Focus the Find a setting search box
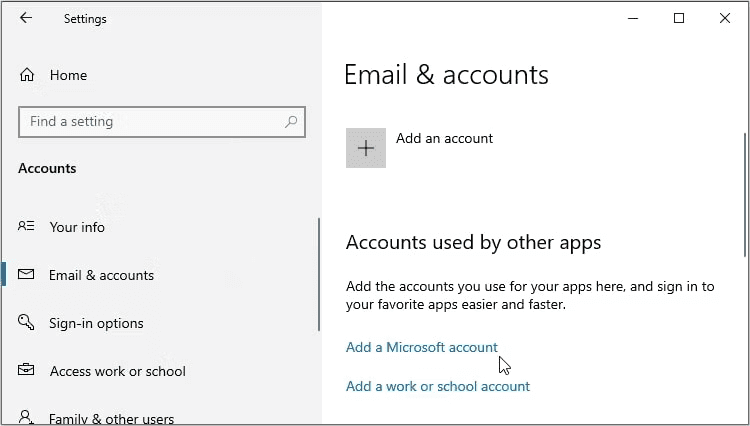The width and height of the screenshot is (750, 426). point(150,122)
